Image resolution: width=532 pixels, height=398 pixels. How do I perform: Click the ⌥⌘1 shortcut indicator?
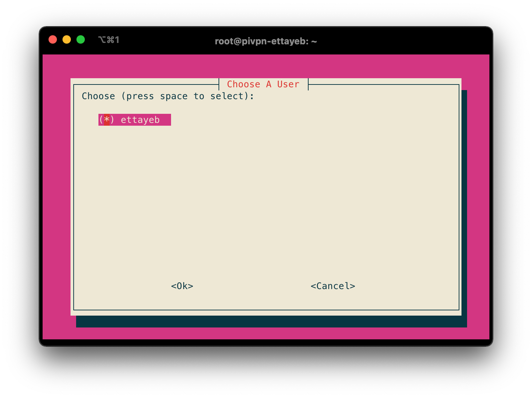pos(109,40)
